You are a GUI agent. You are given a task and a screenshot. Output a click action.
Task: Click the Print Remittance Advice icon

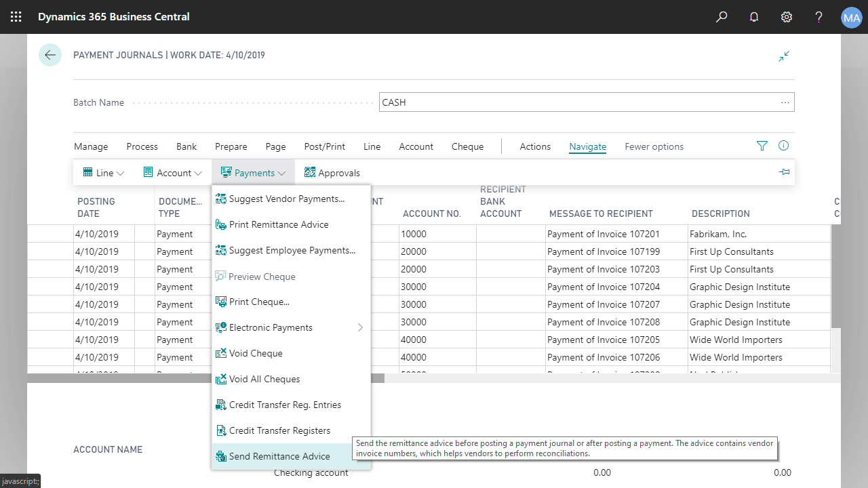(221, 224)
